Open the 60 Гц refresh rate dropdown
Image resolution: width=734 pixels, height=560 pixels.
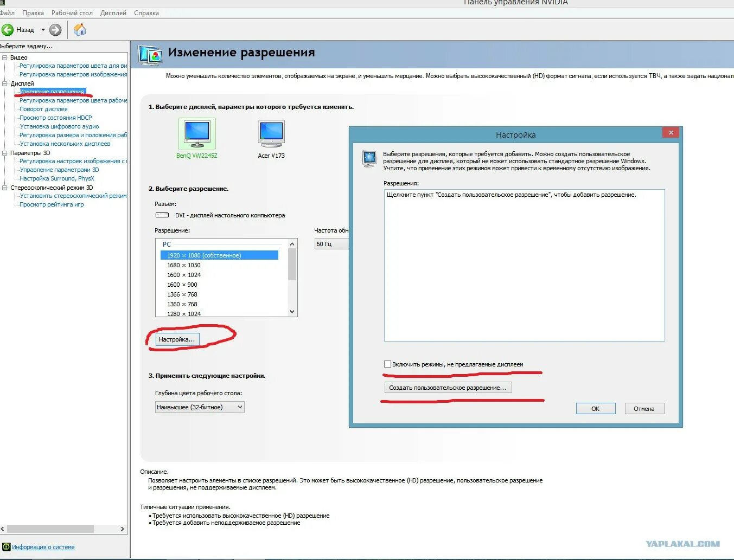[331, 244]
